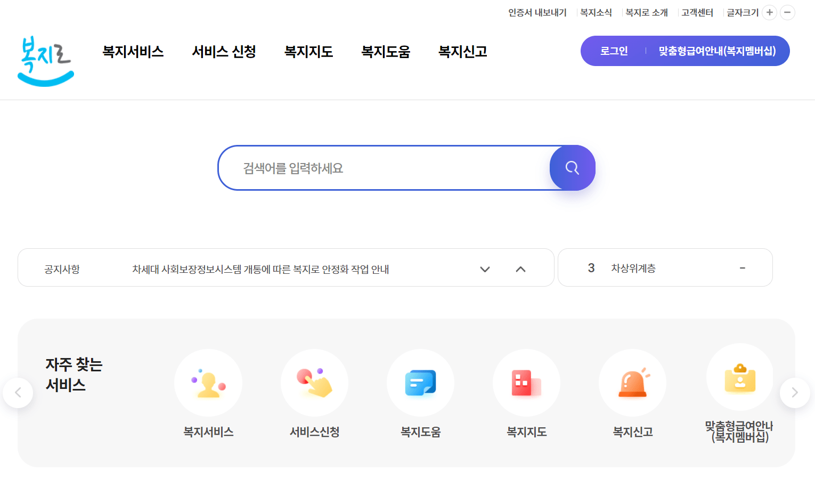Click the 복지신고 siren icon
Screen dimensions: 815x504
tap(632, 383)
